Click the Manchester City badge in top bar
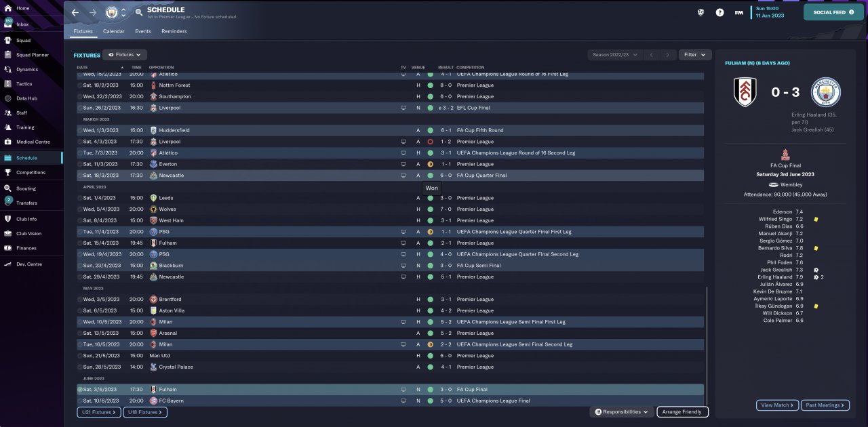Screen dimensions: 868x427 pyautogui.click(x=112, y=12)
